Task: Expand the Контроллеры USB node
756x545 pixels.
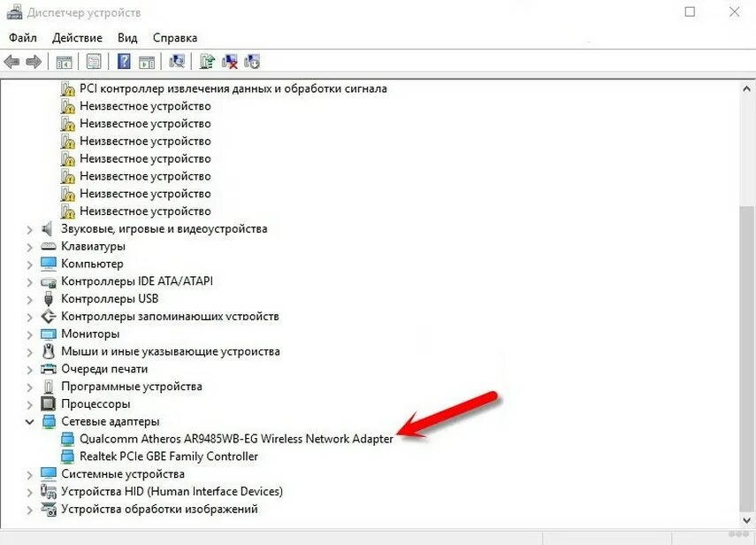Action: click(30, 300)
